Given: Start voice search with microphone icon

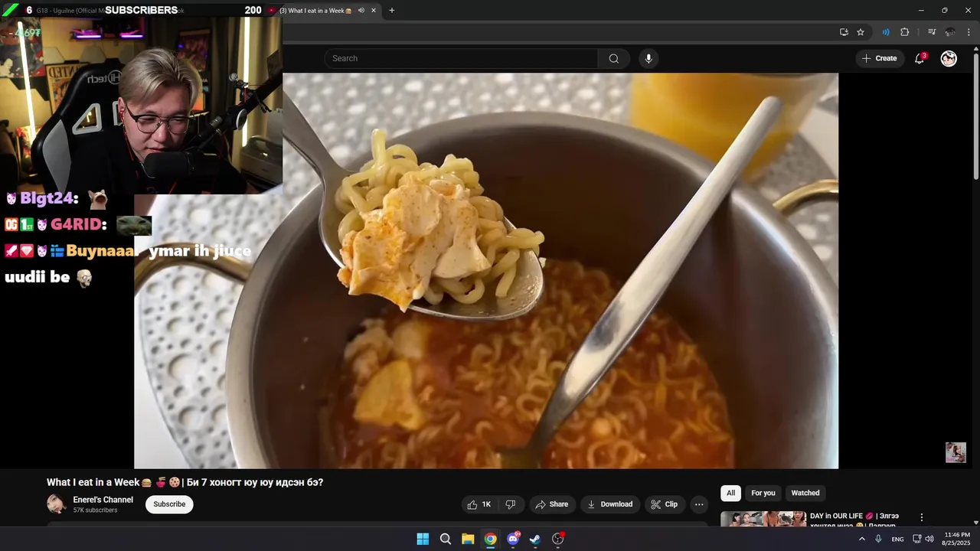Looking at the screenshot, I should coord(648,59).
